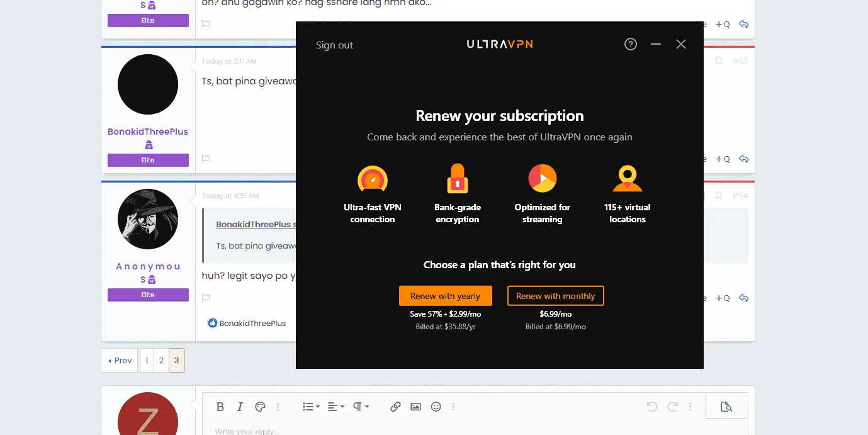Viewport: 868px width, 435px height.
Task: Reply arrow on the post above #53
Action: (743, 25)
